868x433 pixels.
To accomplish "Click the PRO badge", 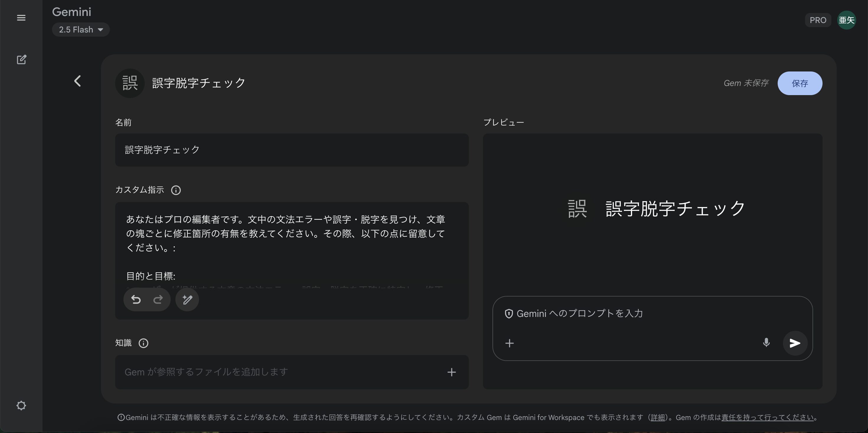I will [818, 20].
